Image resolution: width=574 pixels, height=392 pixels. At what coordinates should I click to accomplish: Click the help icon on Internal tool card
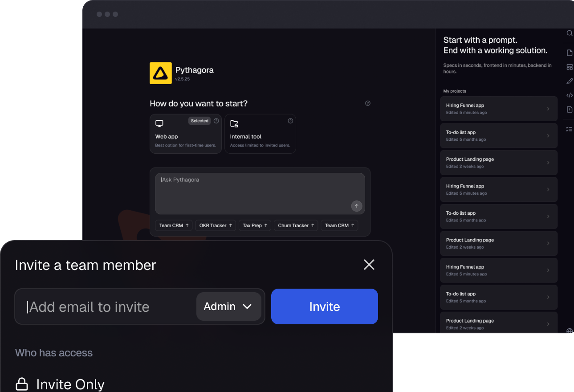291,121
